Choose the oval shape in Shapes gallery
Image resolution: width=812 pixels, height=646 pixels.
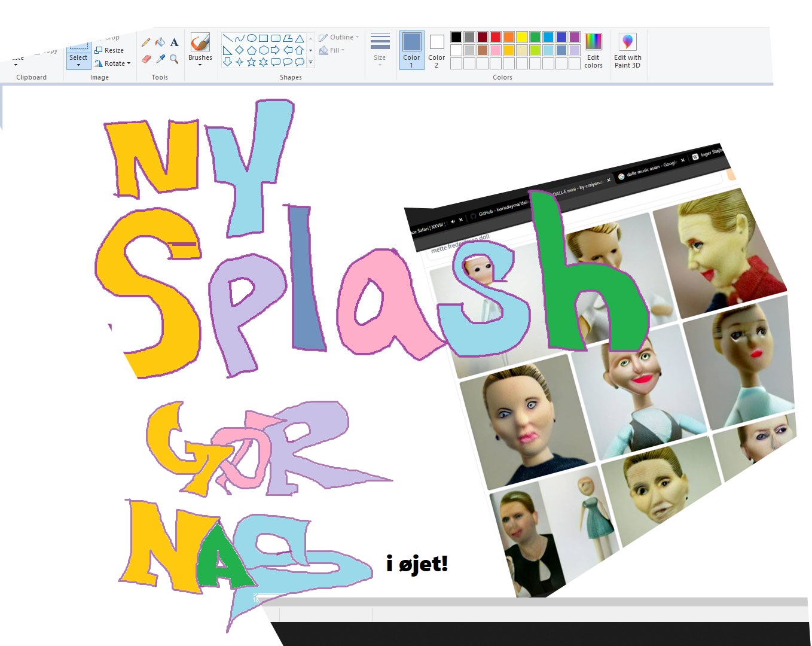[252, 38]
